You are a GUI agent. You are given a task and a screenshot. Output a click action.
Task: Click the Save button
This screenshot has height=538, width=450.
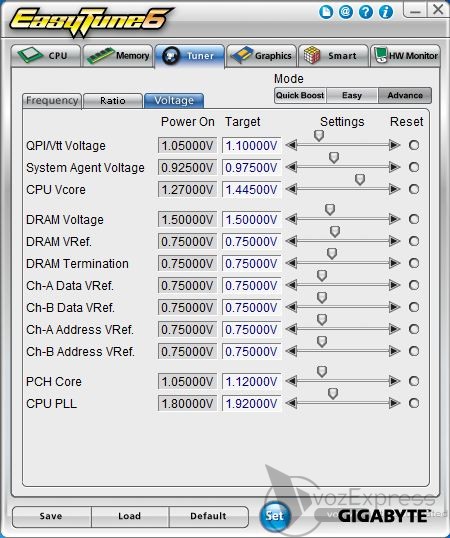click(51, 516)
